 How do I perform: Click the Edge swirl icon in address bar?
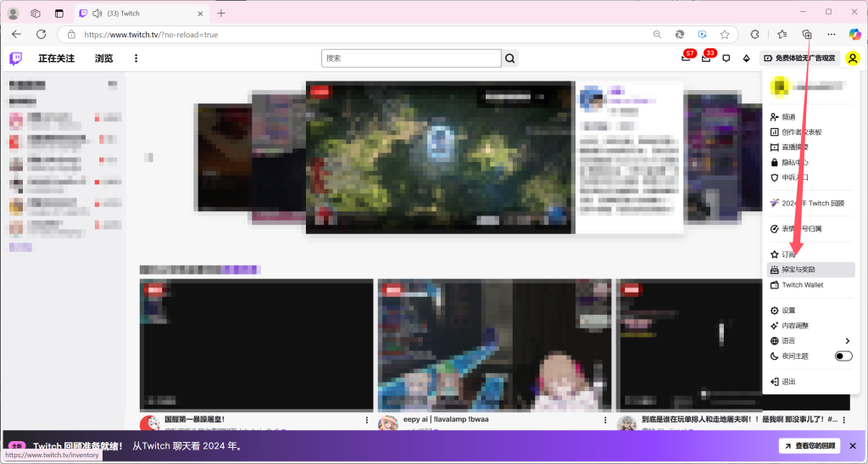680,34
